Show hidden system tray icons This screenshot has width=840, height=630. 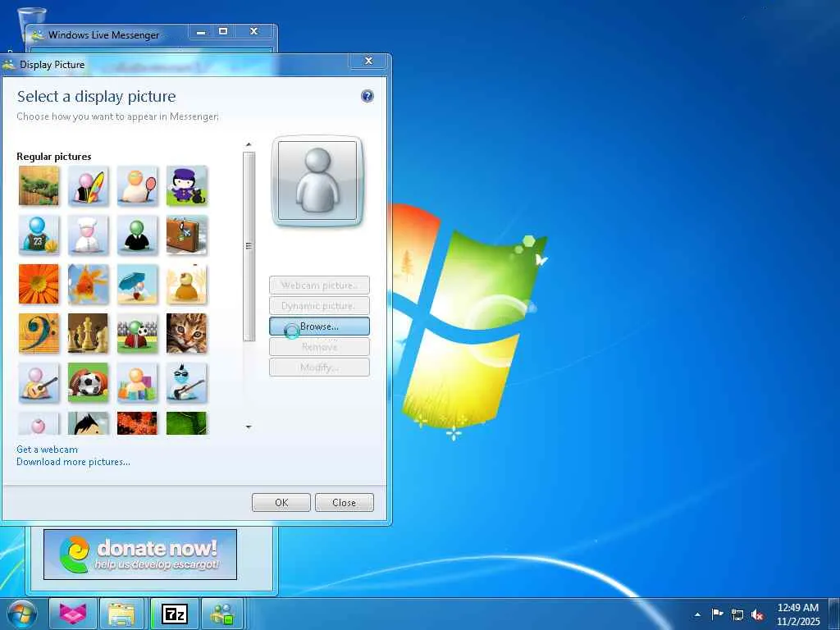pos(697,614)
